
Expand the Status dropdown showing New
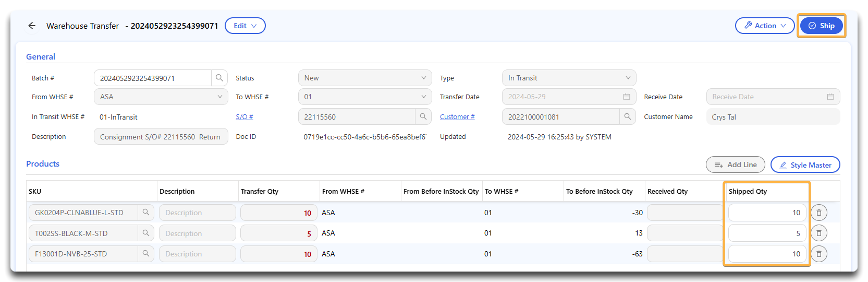click(x=365, y=78)
